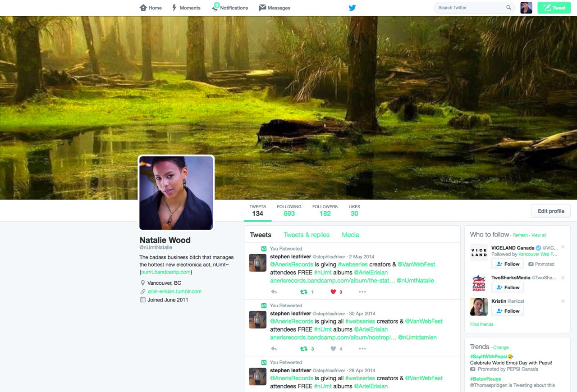The image size is (577, 392).
Task: Open nootropi… bandcamp album link
Action: (334, 337)
